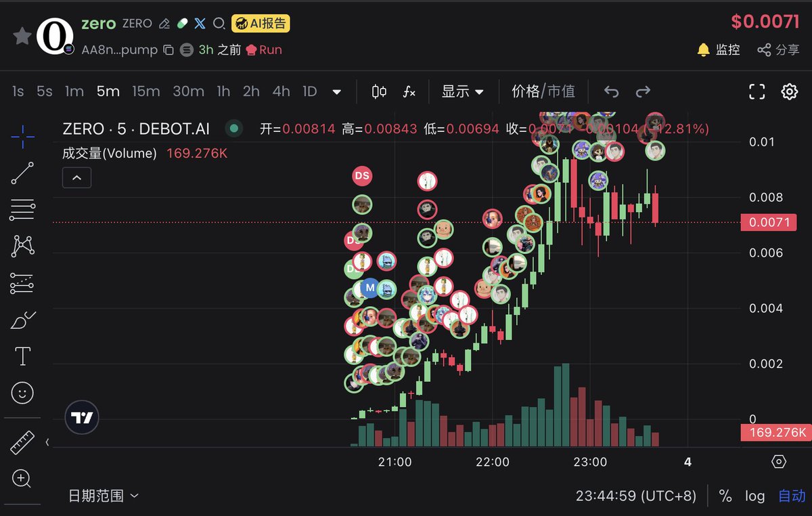Open the fx indicators menu
This screenshot has width=812, height=516.
[x=409, y=91]
